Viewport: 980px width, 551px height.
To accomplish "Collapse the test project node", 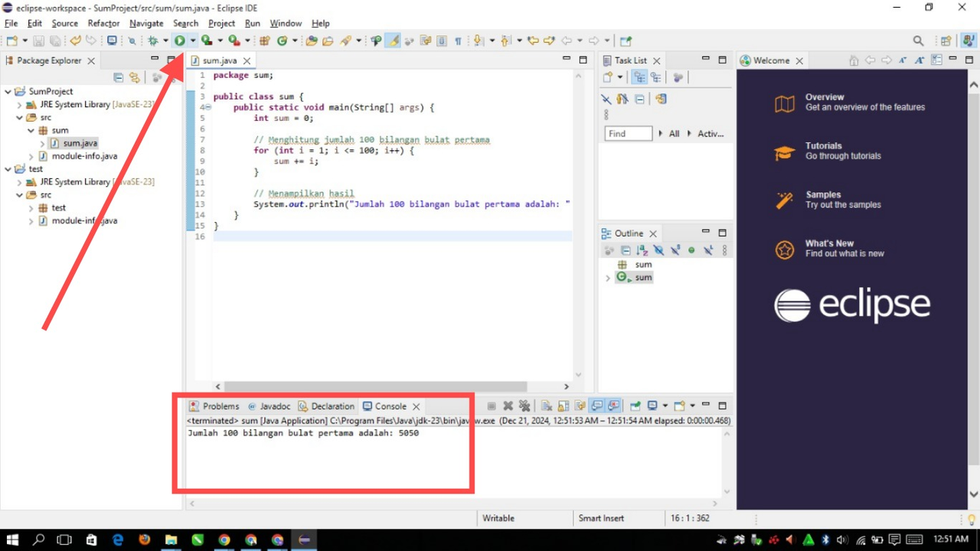I will pos(8,168).
